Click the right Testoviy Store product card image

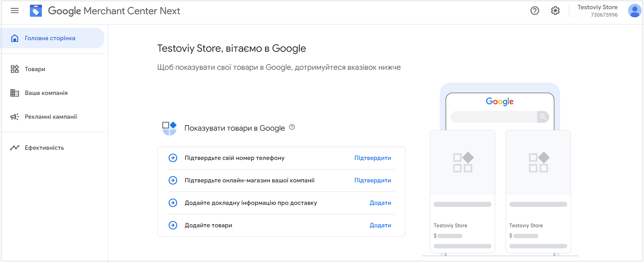coord(538,163)
